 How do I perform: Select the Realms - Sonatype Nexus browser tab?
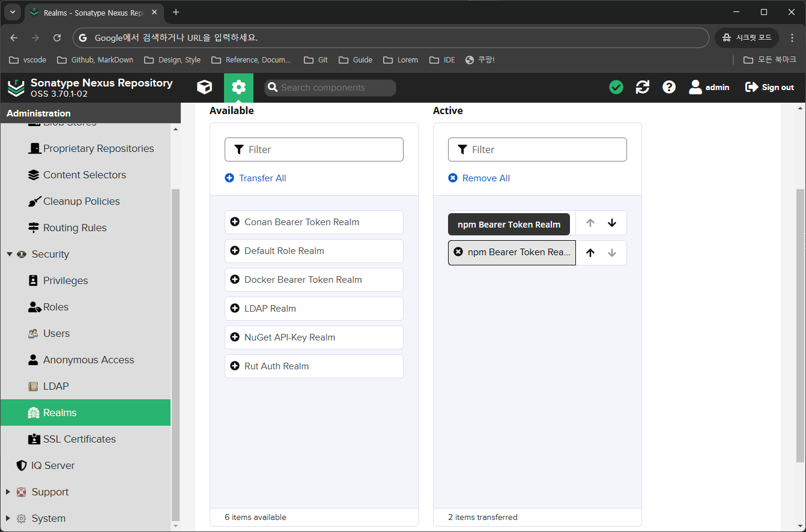[x=94, y=13]
